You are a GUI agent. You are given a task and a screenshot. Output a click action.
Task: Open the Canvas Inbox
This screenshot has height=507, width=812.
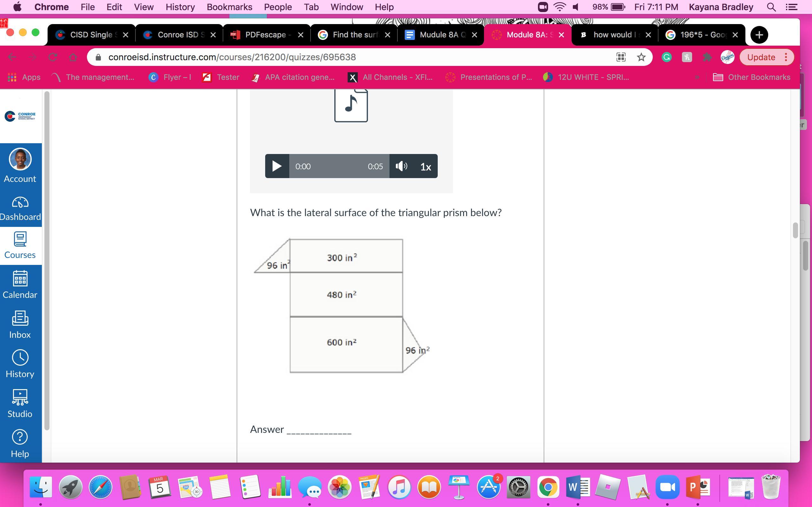click(20, 324)
